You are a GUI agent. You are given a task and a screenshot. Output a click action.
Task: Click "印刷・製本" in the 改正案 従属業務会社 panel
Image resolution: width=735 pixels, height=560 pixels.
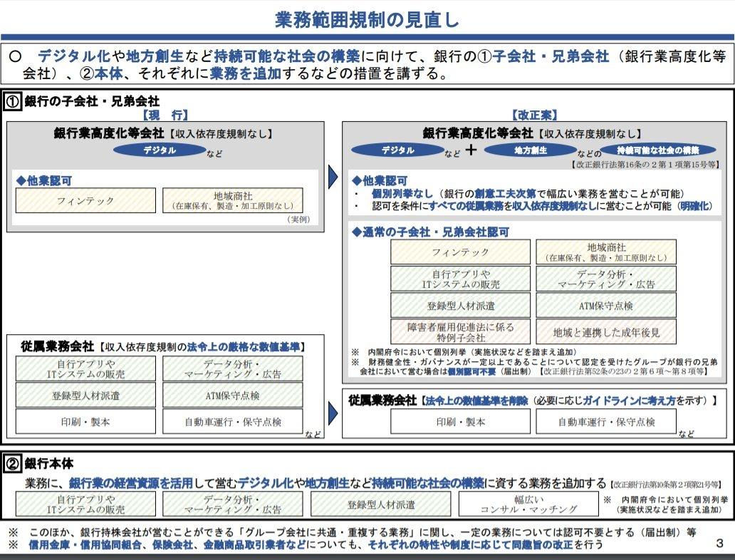pyautogui.click(x=460, y=421)
